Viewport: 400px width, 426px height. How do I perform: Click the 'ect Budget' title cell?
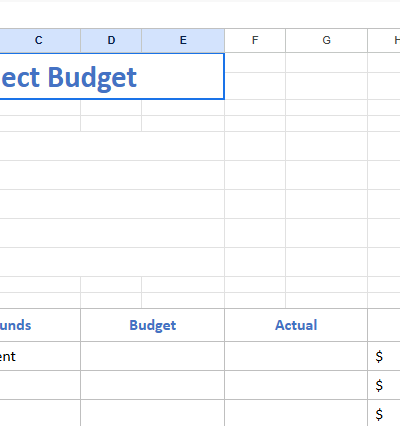click(x=112, y=76)
